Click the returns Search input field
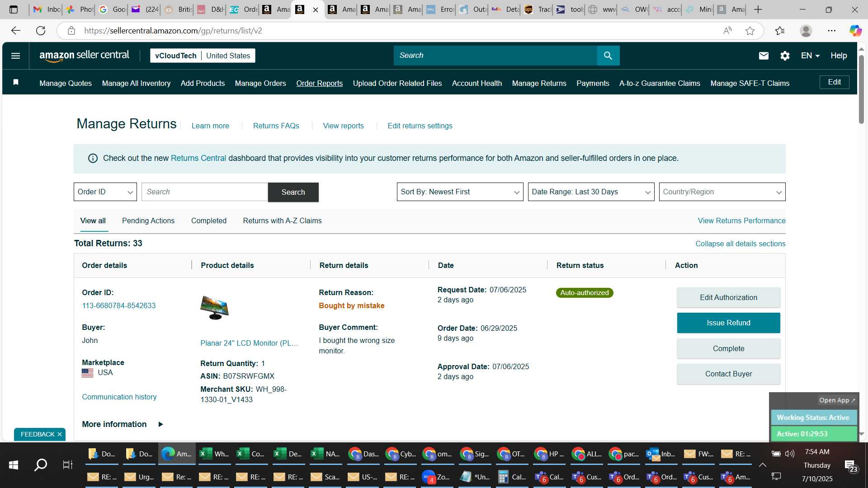This screenshot has height=488, width=868. 204,192
